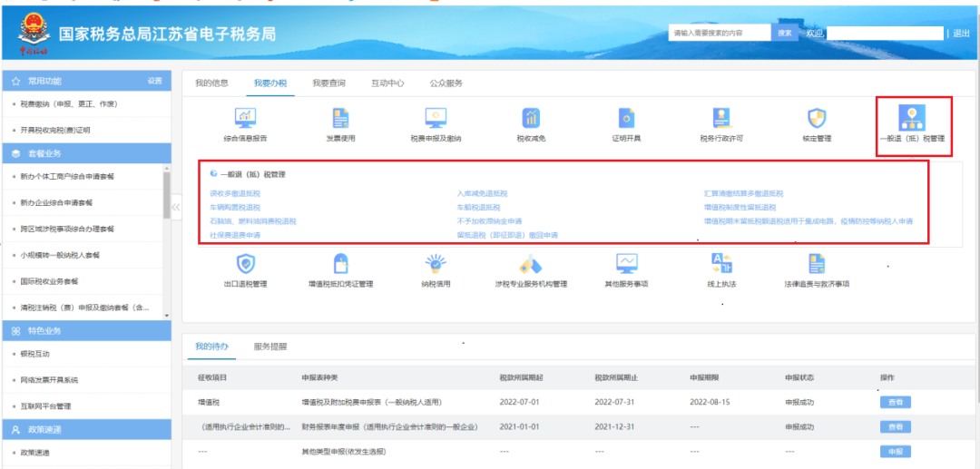Viewport: 980px width, 469px height.
Task: Click the info icon by 一般退（抵）税管理 heading
Action: (x=214, y=174)
